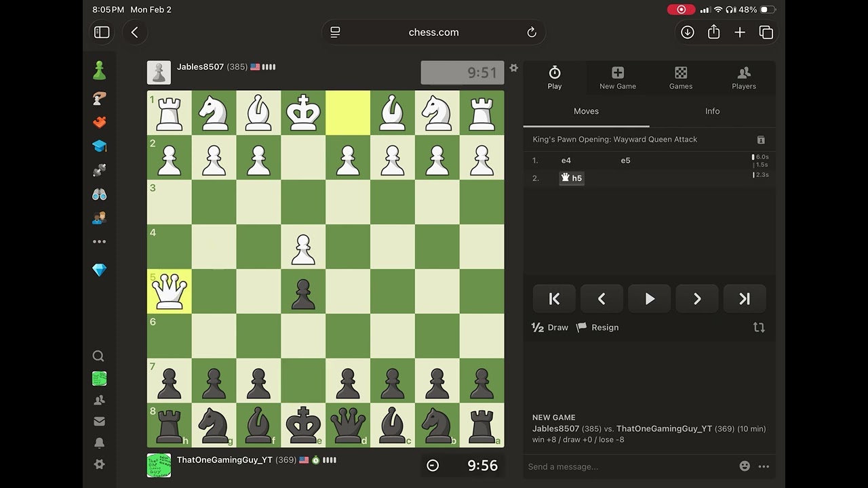Open the sidebar search magnifier
The height and width of the screenshot is (488, 868).
pyautogui.click(x=98, y=356)
